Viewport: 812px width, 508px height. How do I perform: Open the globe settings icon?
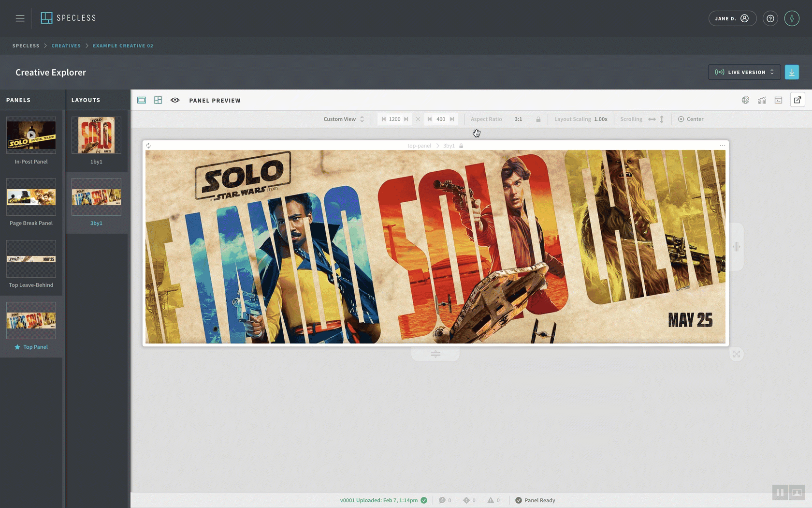(746, 100)
